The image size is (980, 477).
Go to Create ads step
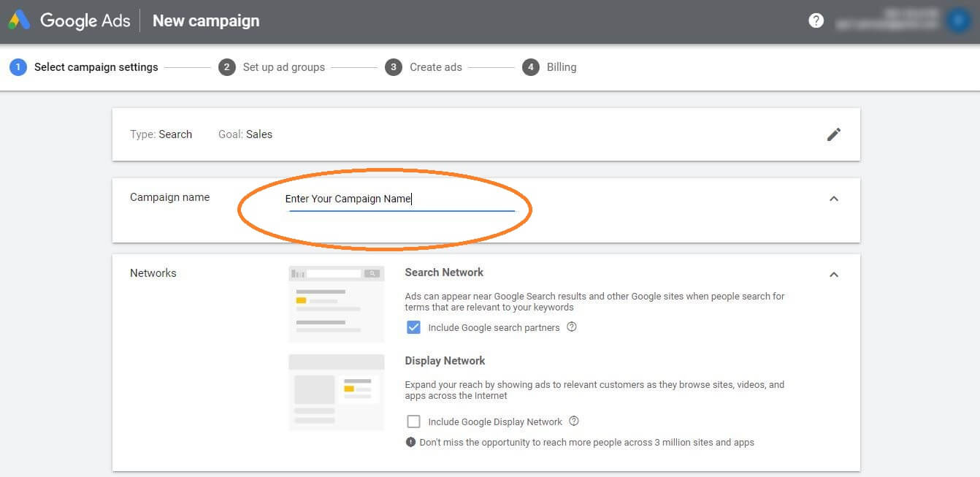436,67
